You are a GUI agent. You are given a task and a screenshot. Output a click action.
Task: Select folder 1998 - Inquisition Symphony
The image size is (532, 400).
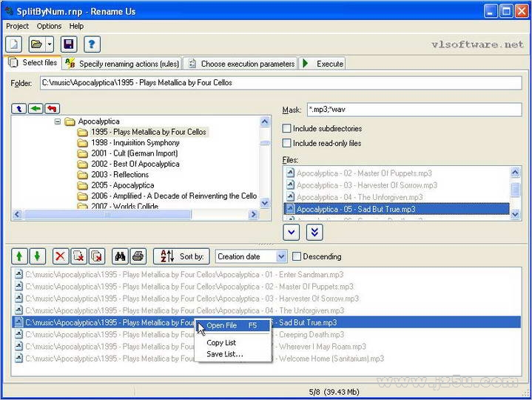pyautogui.click(x=135, y=143)
